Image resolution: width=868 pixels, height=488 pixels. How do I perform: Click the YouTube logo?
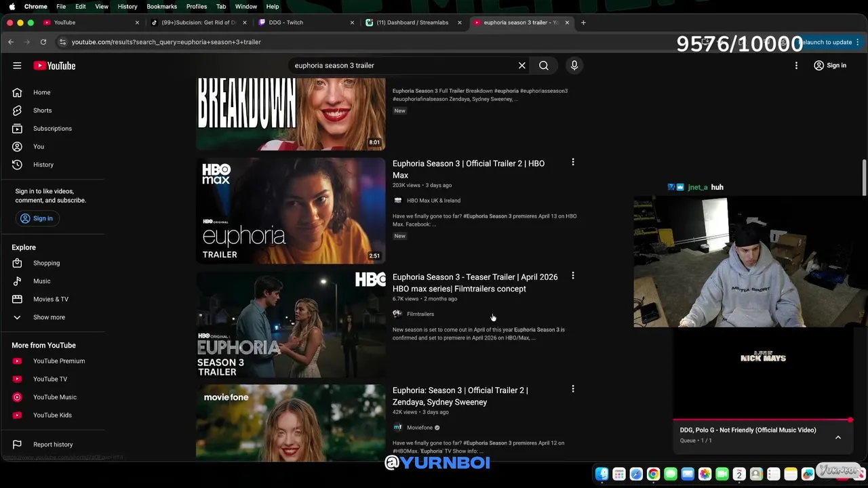[54, 66]
